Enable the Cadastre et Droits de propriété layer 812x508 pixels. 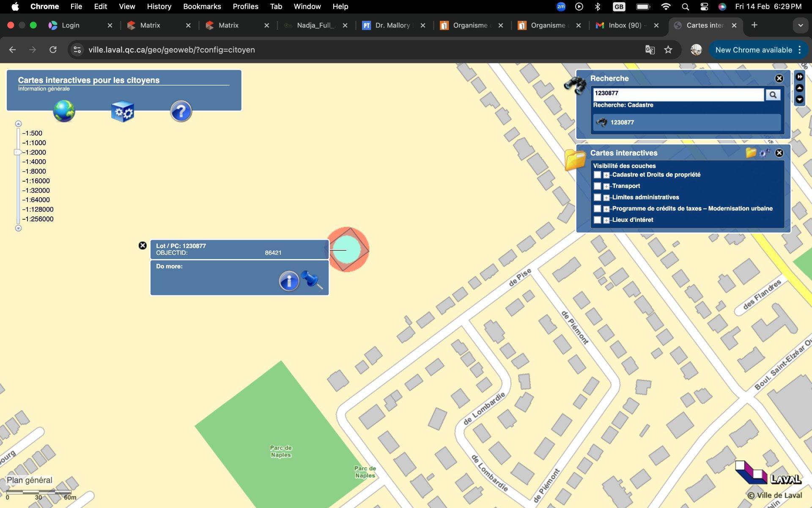pyautogui.click(x=597, y=175)
